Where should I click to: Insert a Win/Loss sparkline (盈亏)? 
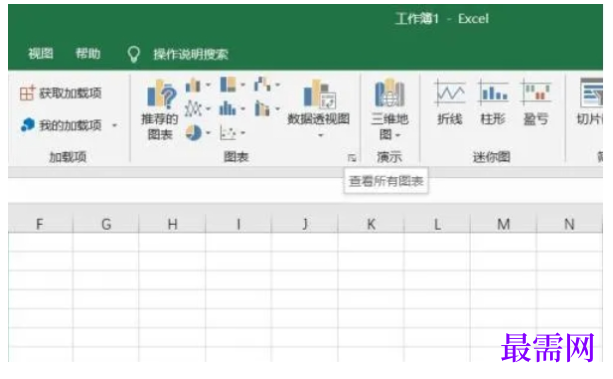pos(536,102)
